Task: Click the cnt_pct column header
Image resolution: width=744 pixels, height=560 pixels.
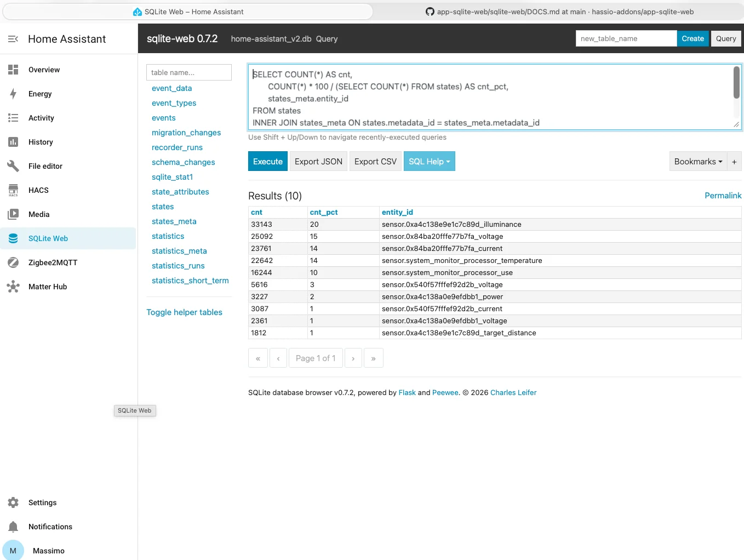Action: tap(324, 212)
